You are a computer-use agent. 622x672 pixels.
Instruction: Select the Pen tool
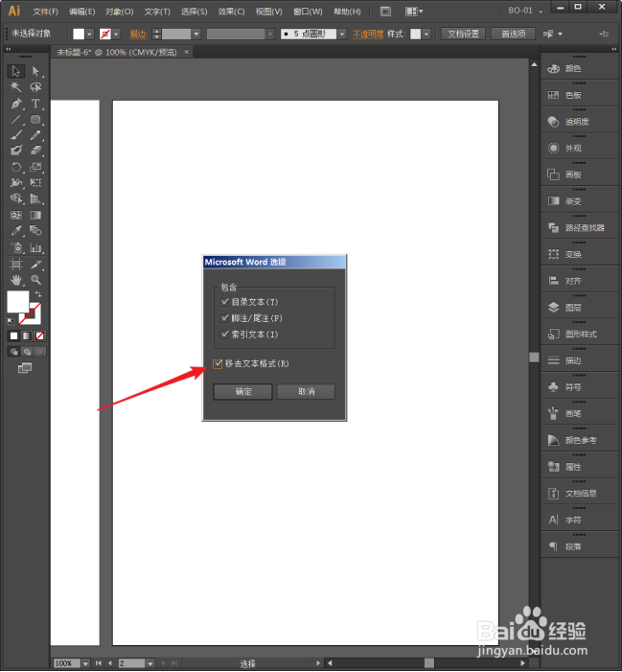point(16,104)
